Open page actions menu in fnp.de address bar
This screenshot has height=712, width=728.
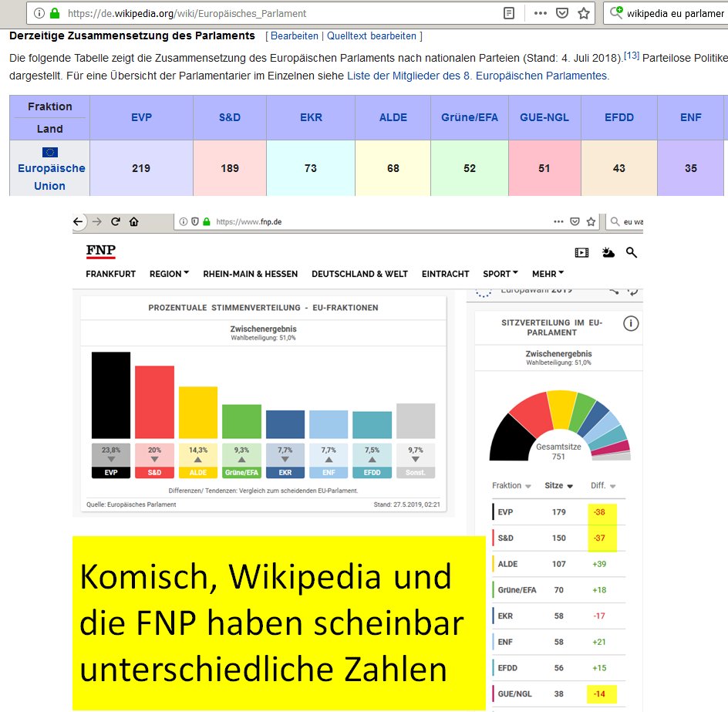pos(558,221)
